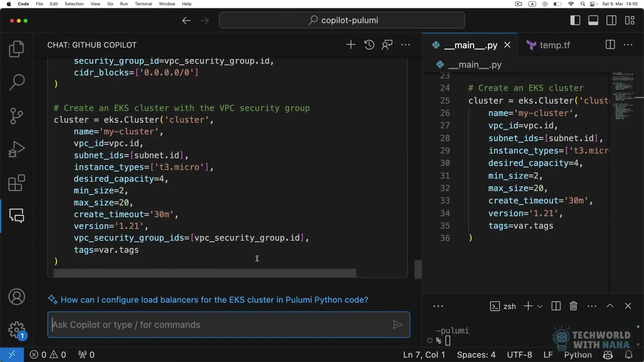Change indentation via Spaces: 4
This screenshot has width=644, height=362.
click(476, 355)
